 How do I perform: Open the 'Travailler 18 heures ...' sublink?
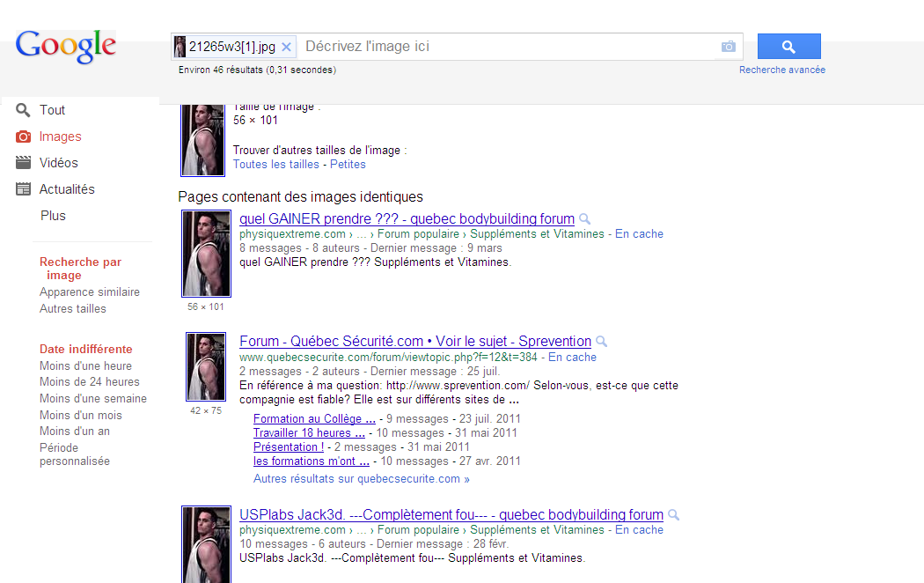(x=309, y=432)
